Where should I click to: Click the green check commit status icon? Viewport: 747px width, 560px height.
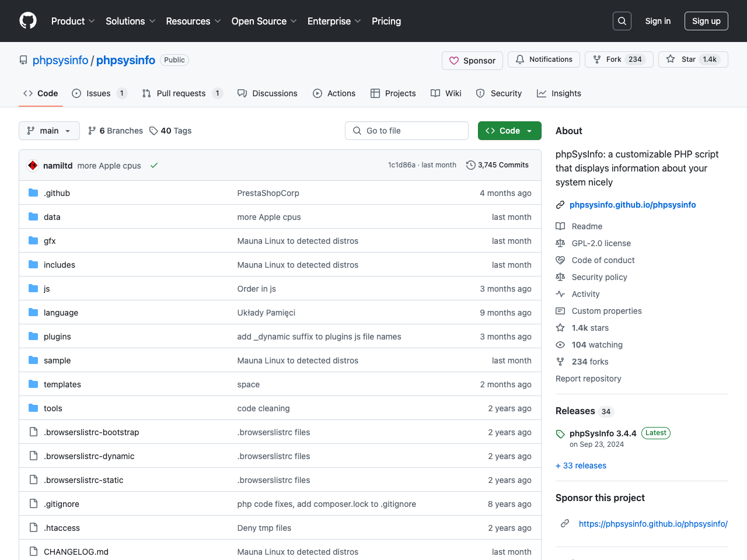point(154,166)
